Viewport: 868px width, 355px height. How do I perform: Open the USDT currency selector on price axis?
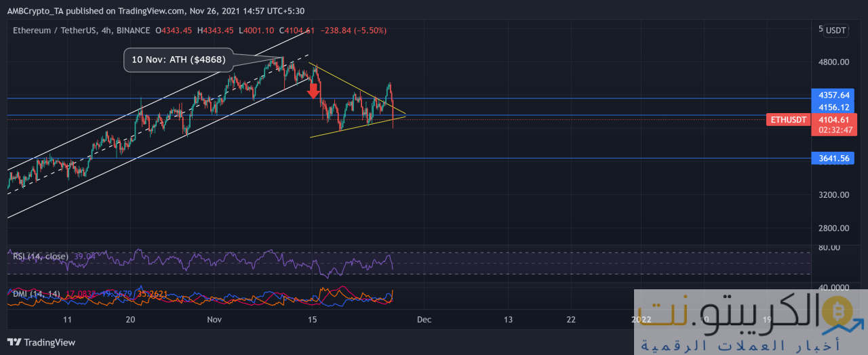click(835, 30)
